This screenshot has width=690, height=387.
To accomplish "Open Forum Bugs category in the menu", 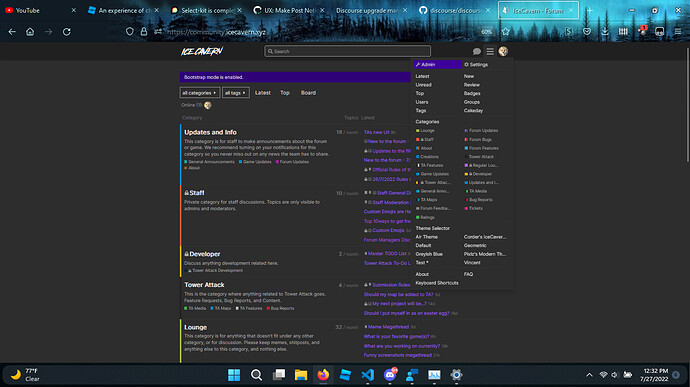I will point(478,140).
